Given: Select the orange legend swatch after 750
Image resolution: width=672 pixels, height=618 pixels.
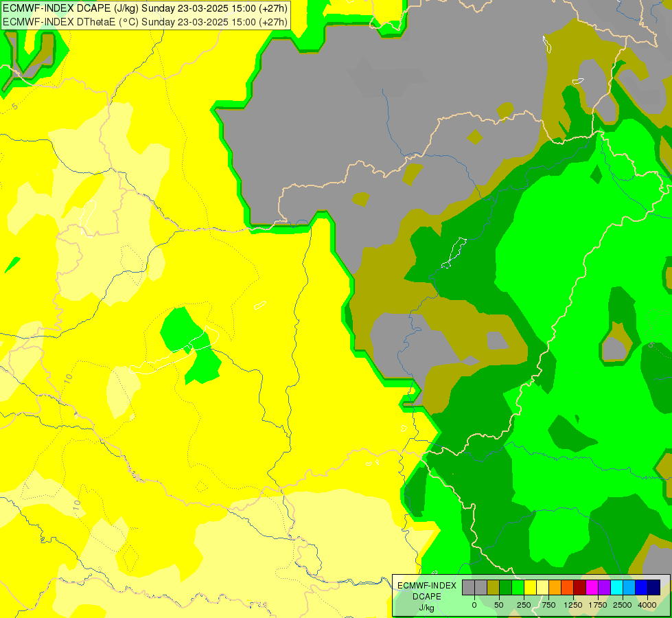Looking at the screenshot, I should [555, 588].
